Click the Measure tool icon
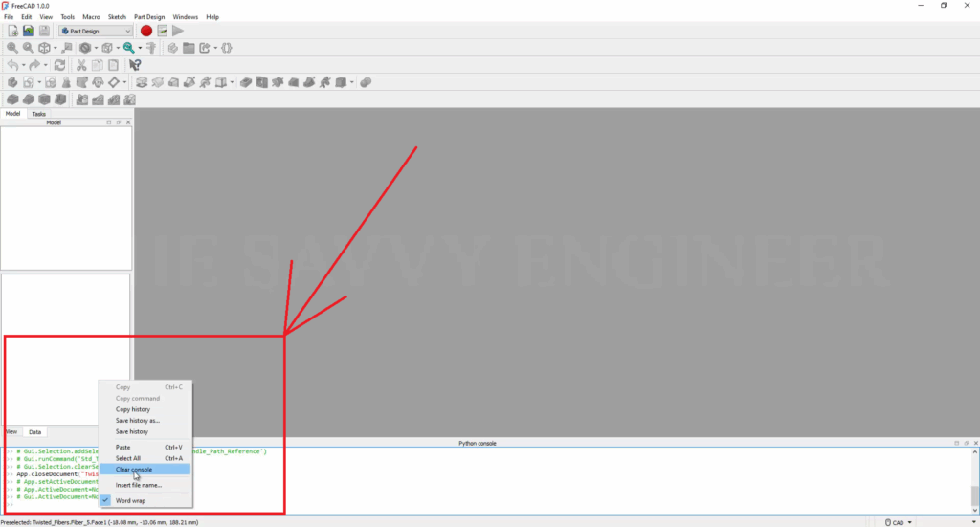This screenshot has width=980, height=527. click(151, 48)
